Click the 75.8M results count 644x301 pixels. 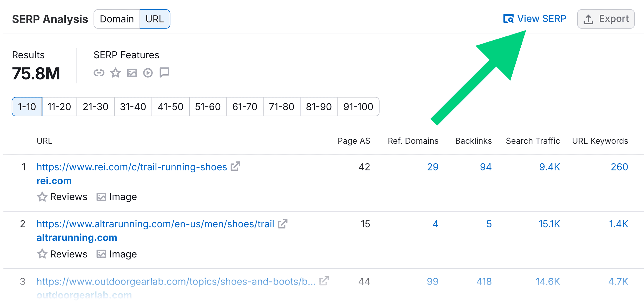point(36,74)
